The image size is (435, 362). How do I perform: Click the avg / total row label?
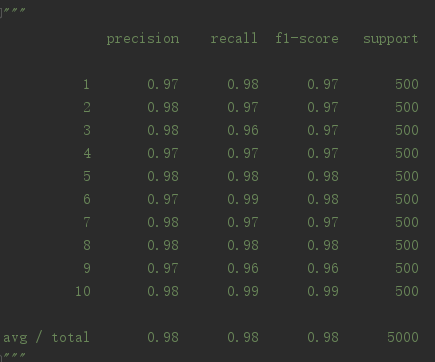tap(46, 337)
